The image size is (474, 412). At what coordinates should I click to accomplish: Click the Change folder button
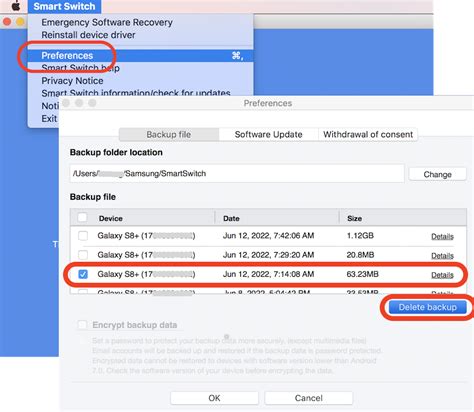pyautogui.click(x=437, y=174)
